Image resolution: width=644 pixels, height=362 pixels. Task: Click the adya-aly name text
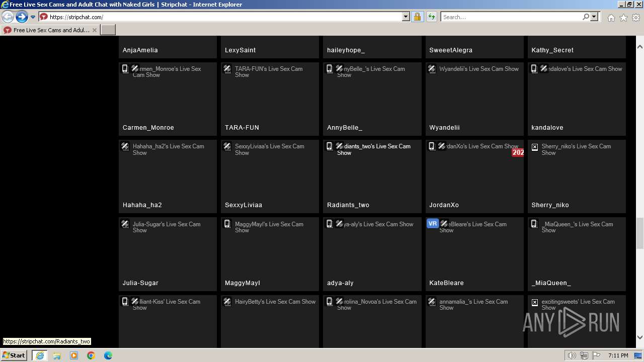pos(341,283)
